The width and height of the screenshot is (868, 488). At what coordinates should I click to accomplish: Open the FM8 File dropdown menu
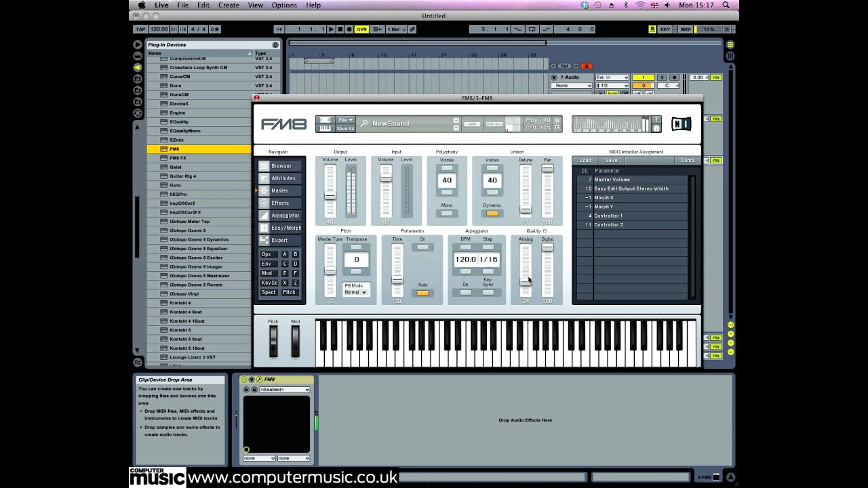[x=345, y=120]
